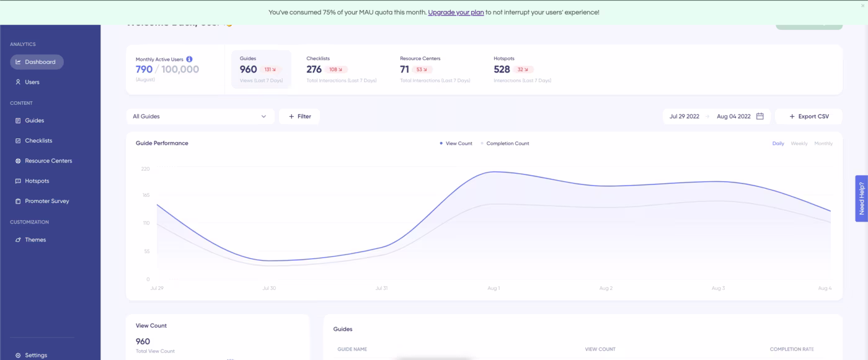
Task: Click the Hotspots message icon
Action: coord(18,181)
